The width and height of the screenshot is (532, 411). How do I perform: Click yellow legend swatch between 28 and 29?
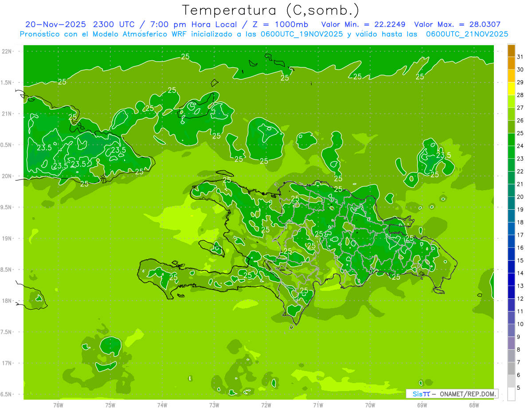(x=511, y=89)
